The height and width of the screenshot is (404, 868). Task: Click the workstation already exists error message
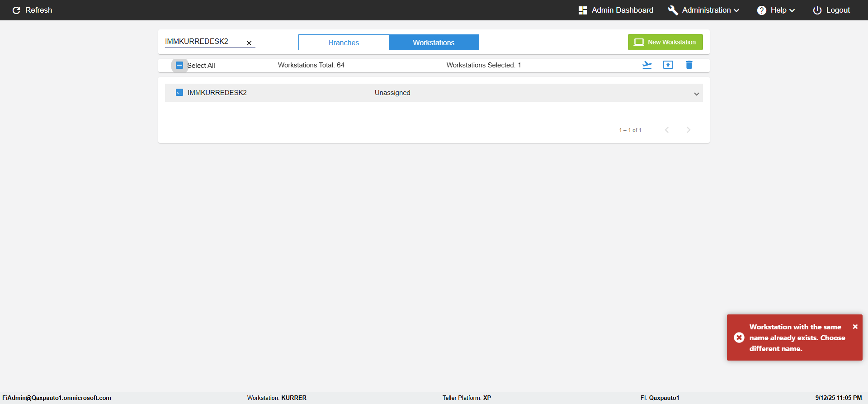click(797, 337)
